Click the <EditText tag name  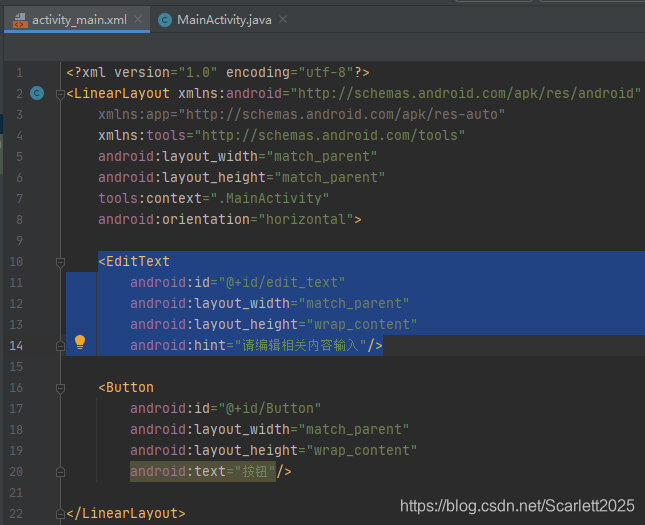click(x=134, y=261)
